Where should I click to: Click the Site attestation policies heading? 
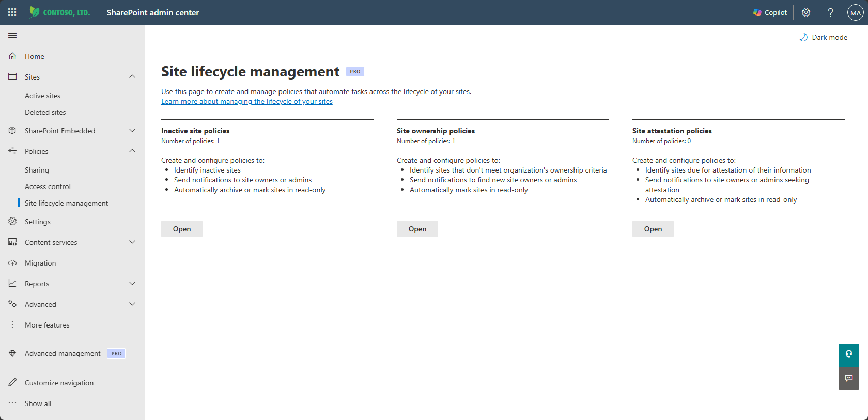(672, 131)
